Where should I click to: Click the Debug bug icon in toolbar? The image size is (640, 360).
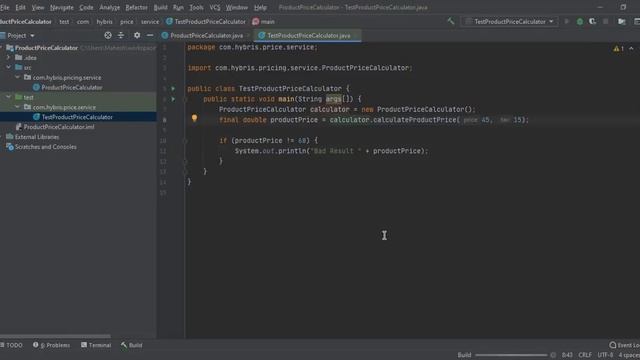(x=580, y=21)
